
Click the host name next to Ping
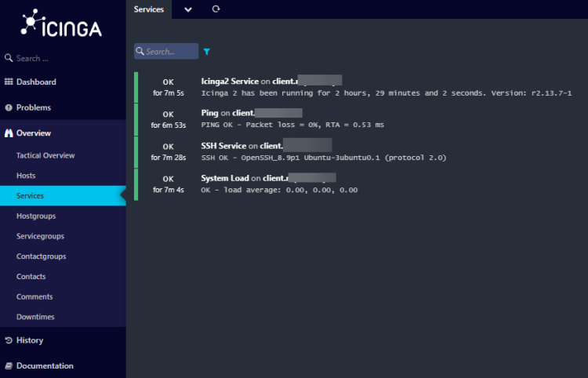pos(267,113)
